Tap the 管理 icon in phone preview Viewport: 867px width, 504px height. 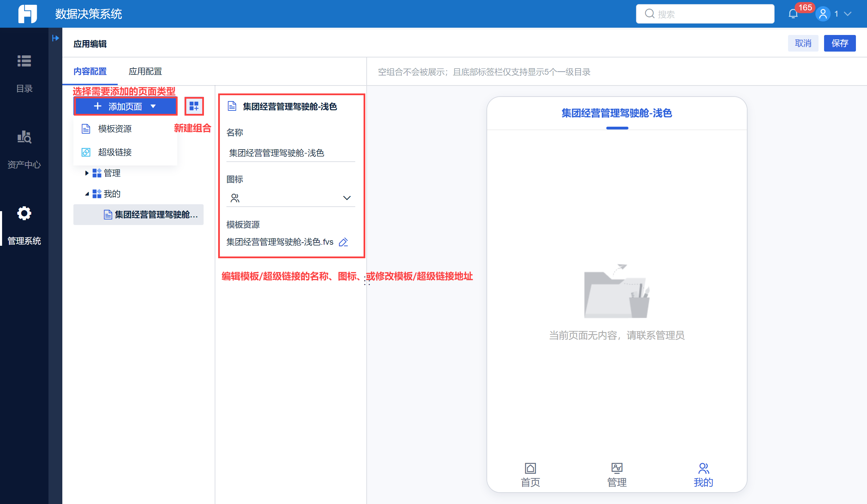(x=617, y=468)
